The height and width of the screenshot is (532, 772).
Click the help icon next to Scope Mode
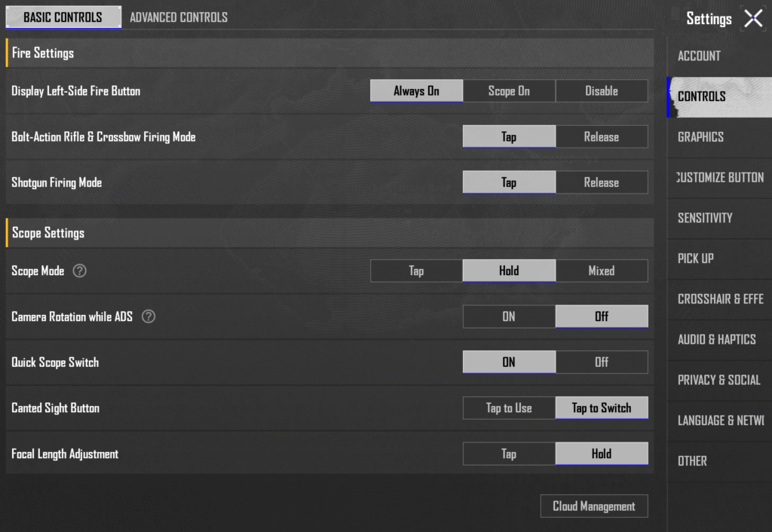pos(80,271)
